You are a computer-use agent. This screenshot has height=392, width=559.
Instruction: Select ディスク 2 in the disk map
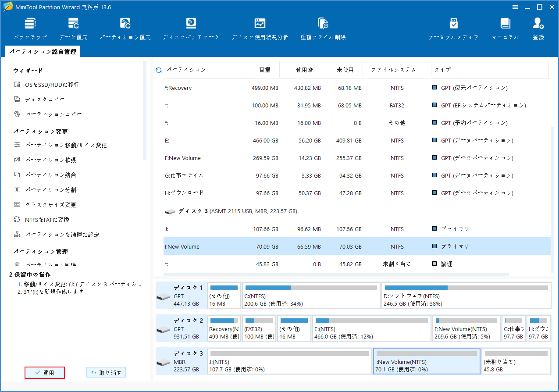(x=181, y=328)
